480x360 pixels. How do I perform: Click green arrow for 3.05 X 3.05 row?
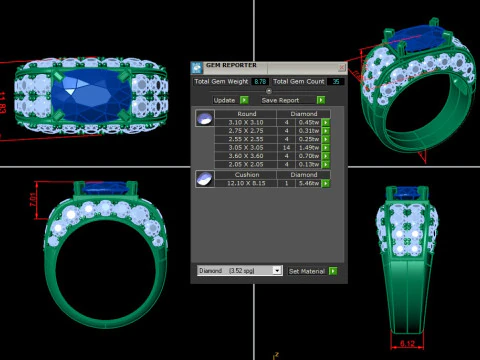326,147
